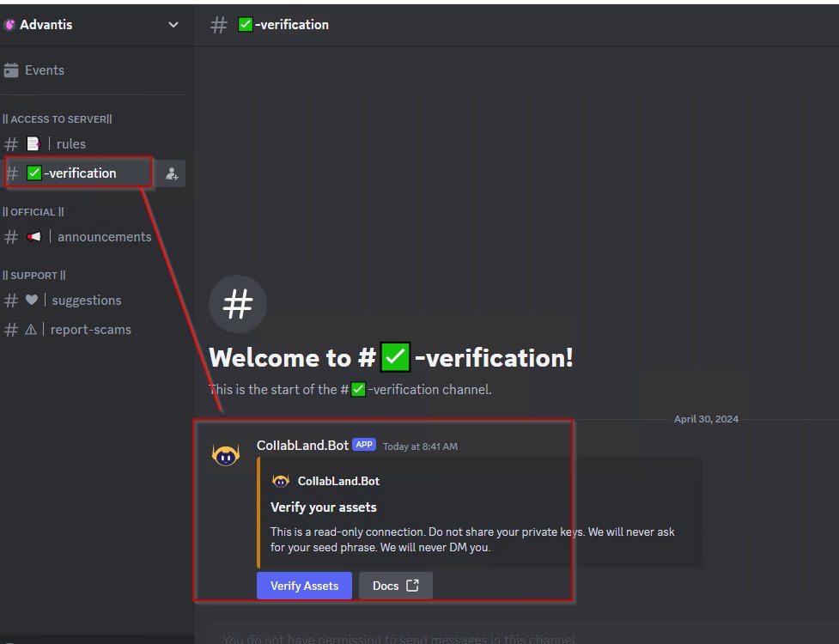Image resolution: width=839 pixels, height=644 pixels.
Task: Click the Verify Assets button
Action: 304,586
